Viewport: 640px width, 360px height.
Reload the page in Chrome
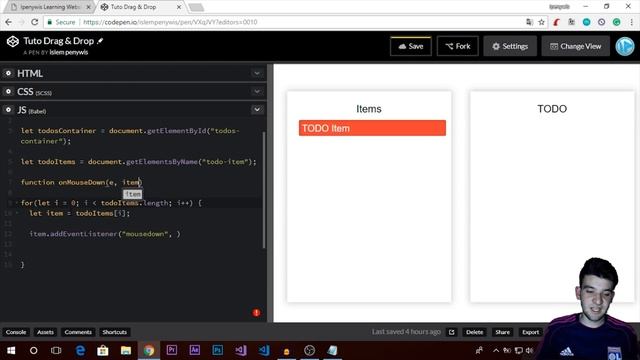pos(35,22)
